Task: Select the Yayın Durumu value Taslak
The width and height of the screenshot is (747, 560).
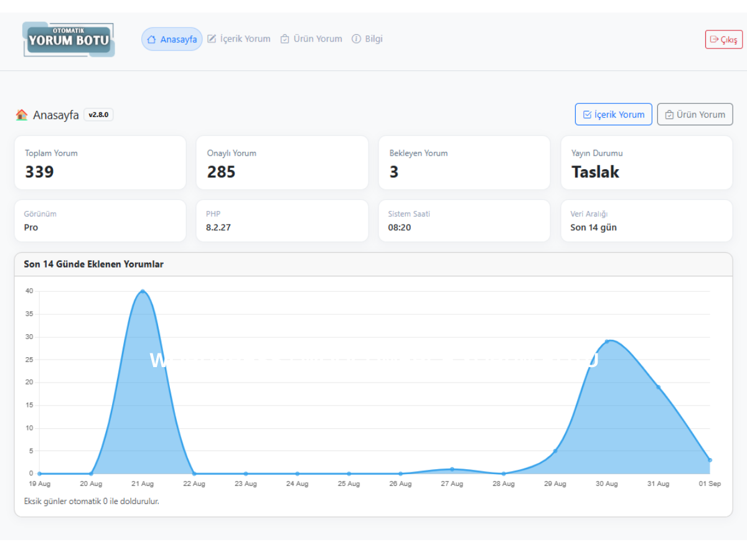Action: pyautogui.click(x=595, y=172)
